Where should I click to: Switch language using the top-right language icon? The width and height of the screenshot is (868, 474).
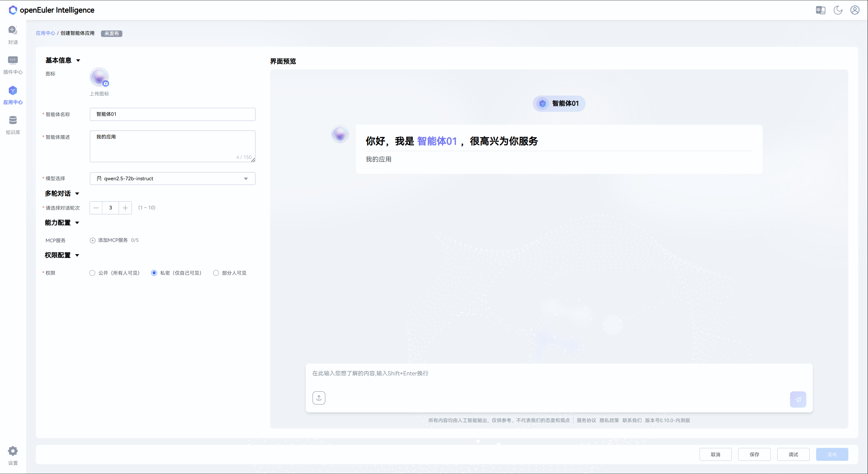coord(821,10)
